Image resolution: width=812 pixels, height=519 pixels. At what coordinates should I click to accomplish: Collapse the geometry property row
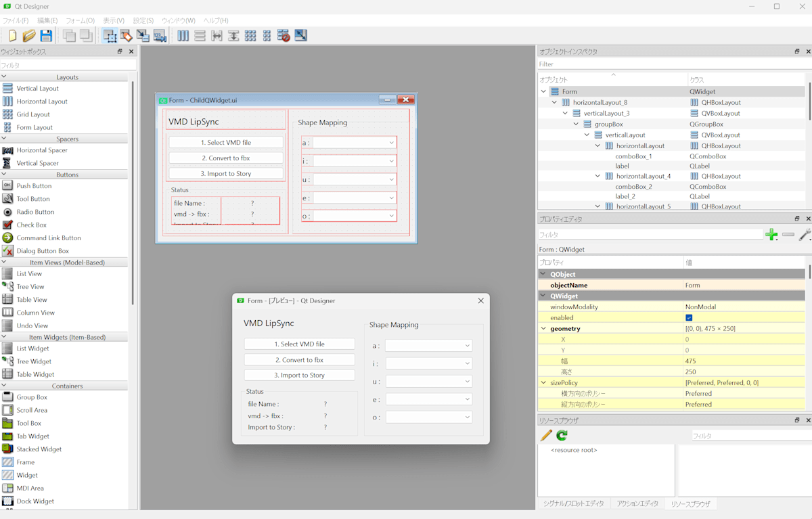[543, 329]
